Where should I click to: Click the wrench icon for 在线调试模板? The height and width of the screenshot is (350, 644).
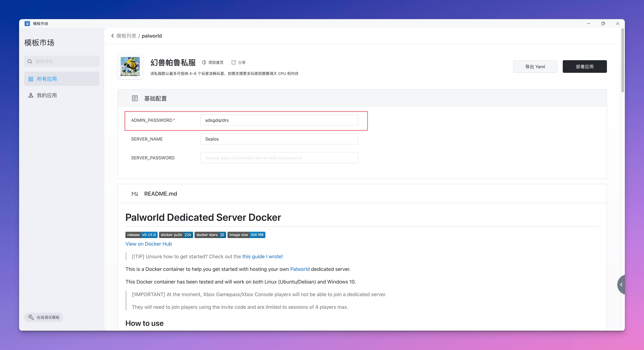point(31,317)
